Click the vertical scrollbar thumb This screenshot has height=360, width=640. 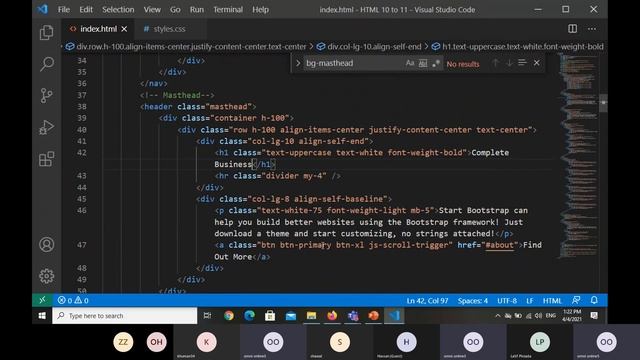(x=603, y=103)
